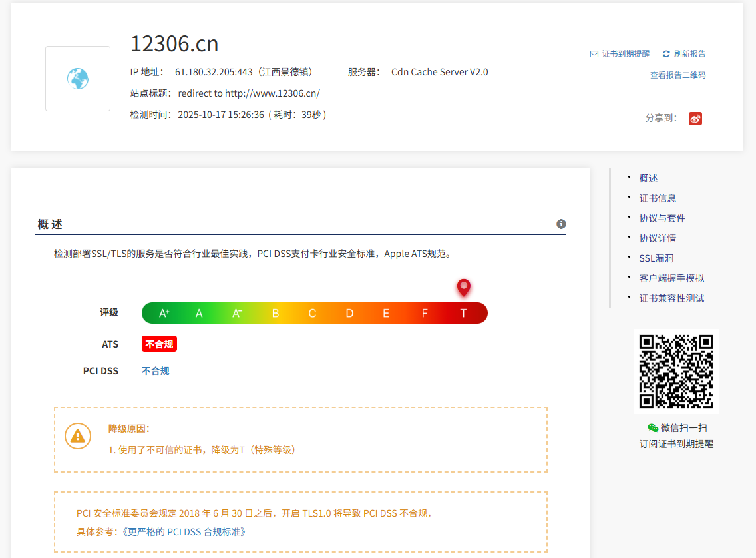Switch to the 概述 section

point(648,178)
